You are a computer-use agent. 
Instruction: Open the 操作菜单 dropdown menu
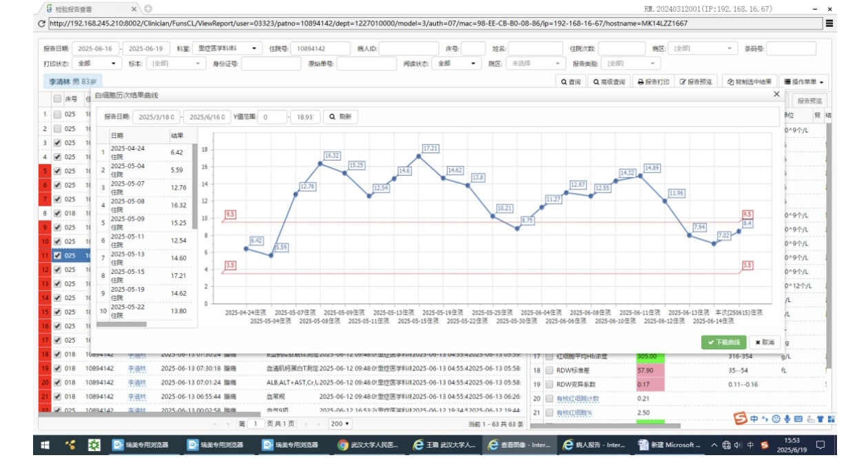tap(805, 81)
